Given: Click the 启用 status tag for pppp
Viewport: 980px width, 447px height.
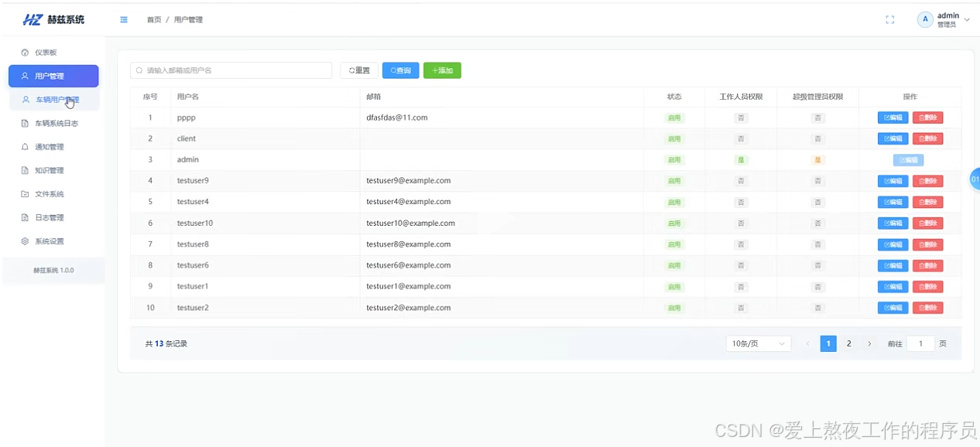Looking at the screenshot, I should [674, 118].
